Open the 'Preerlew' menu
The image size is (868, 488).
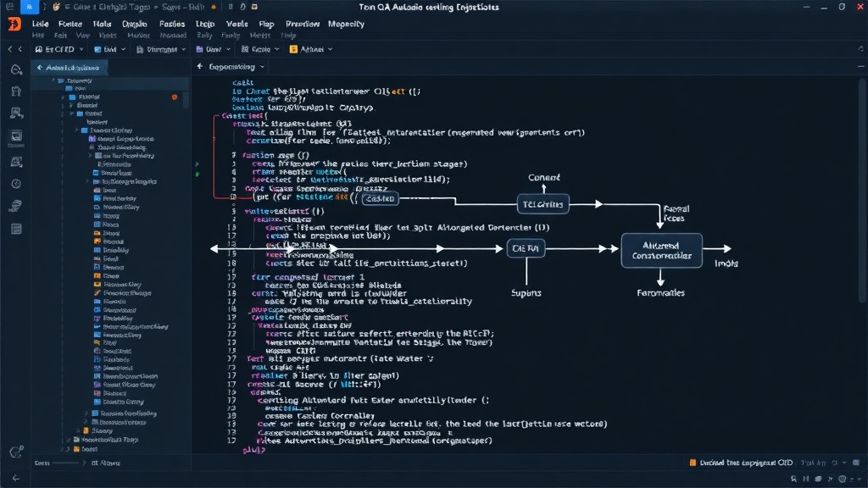303,25
